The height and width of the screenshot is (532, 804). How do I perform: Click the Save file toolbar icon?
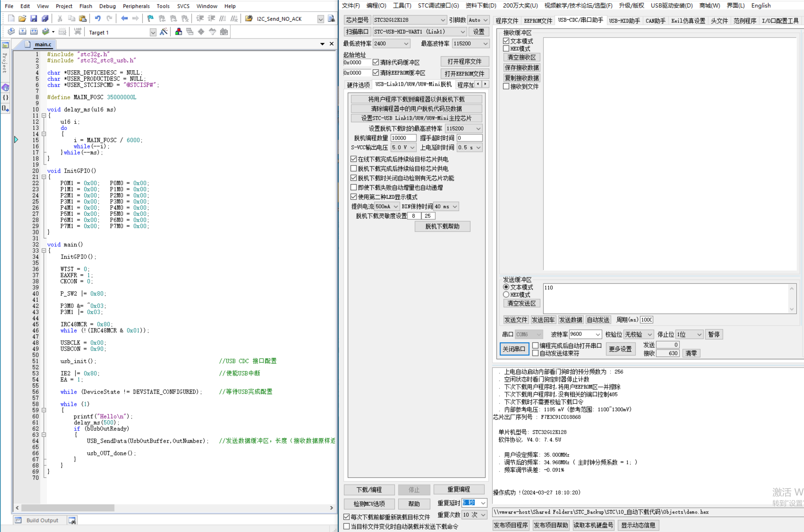pyautogui.click(x=33, y=19)
